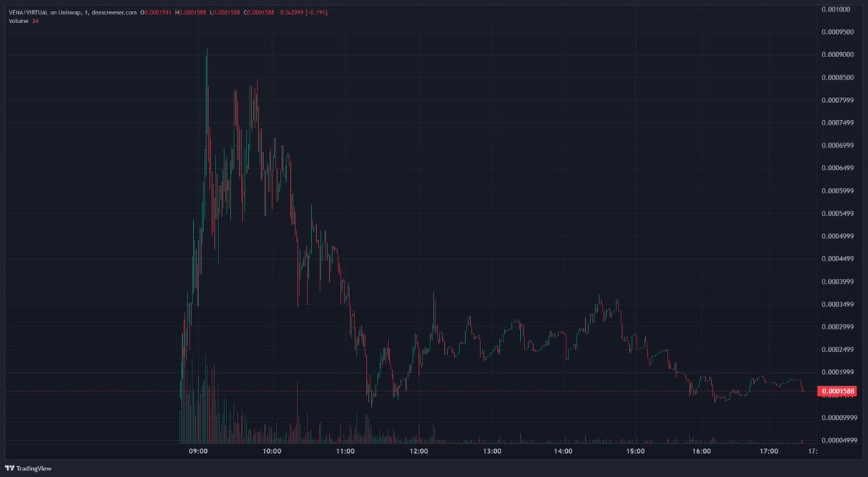Viewport: 868px width, 477px height.
Task: Select the 12:00 mark on the time axis
Action: pyautogui.click(x=419, y=452)
